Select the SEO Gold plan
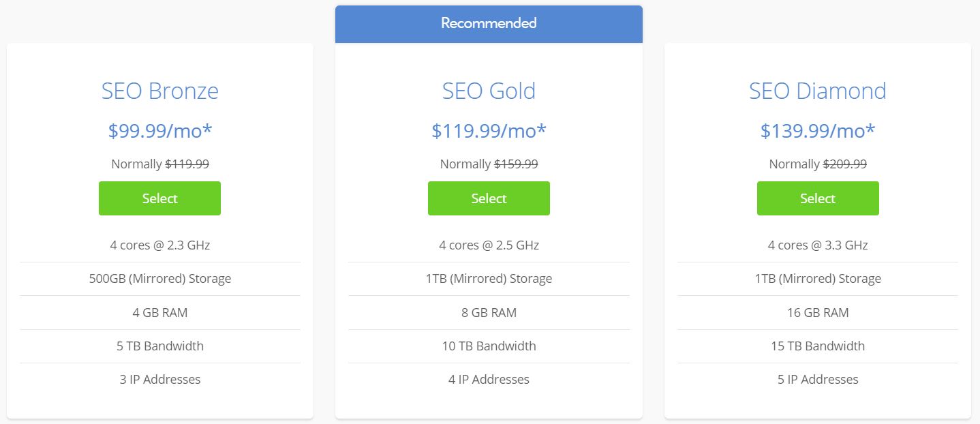Image resolution: width=980 pixels, height=424 pixels. click(x=489, y=198)
